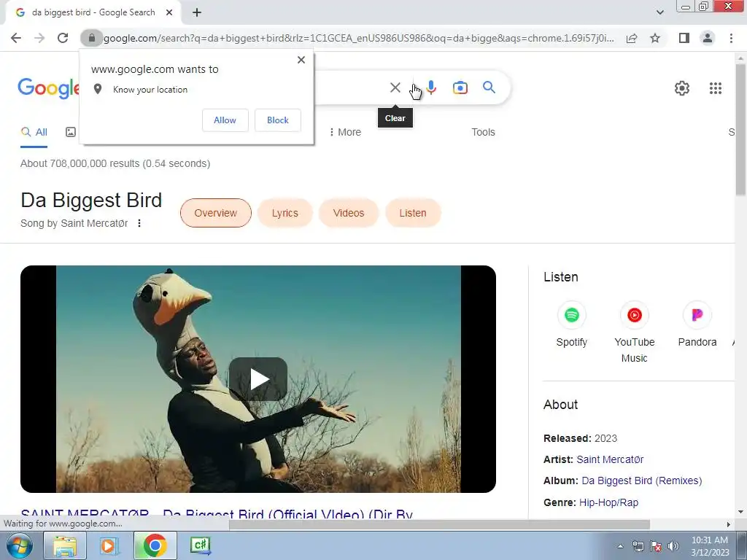Listen on Pandora
747x560 pixels.
pos(697,324)
